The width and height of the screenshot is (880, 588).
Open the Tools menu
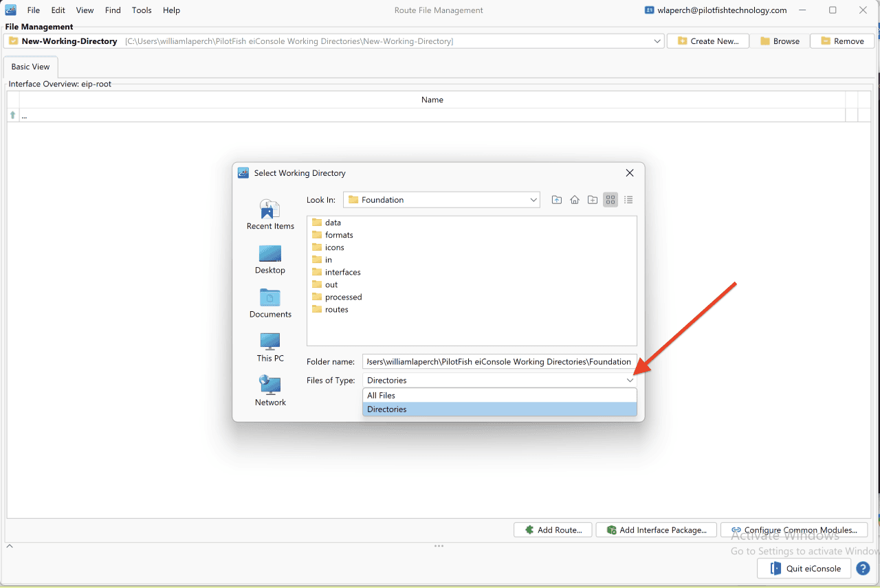point(142,10)
